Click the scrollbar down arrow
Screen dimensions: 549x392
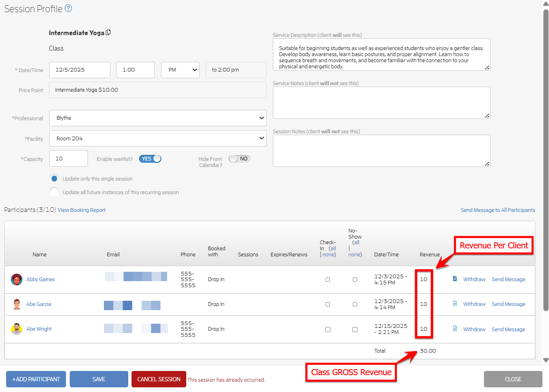click(546, 360)
